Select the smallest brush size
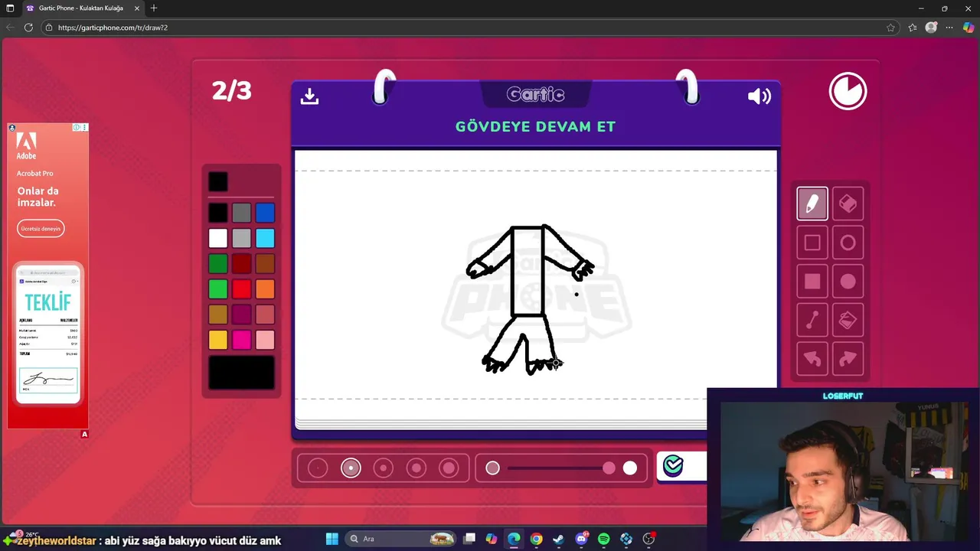Image resolution: width=980 pixels, height=551 pixels. click(318, 468)
